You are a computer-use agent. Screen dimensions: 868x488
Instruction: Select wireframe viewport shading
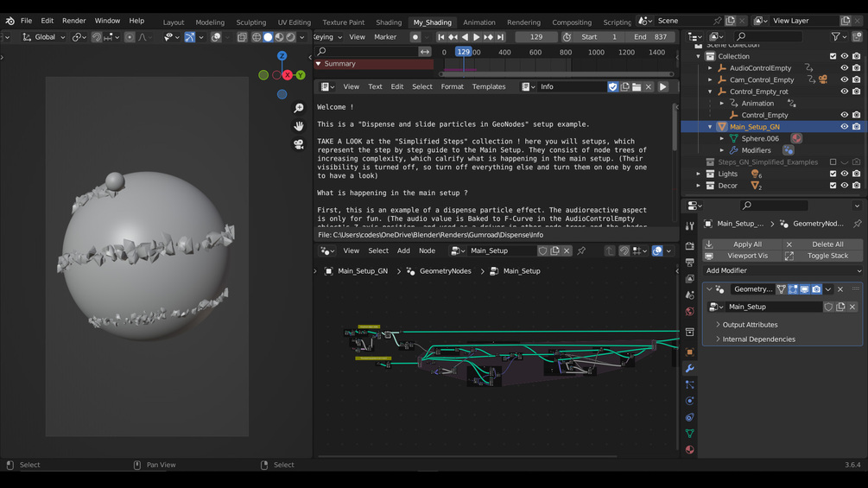tap(257, 37)
